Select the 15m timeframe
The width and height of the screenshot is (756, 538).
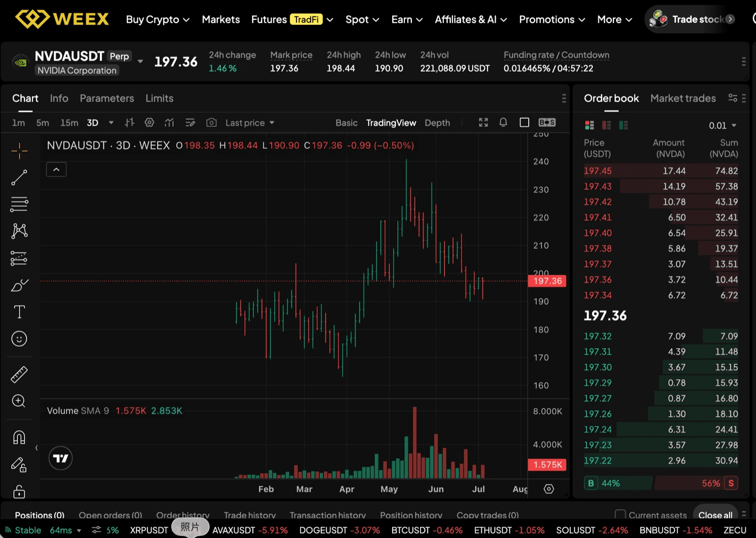coord(69,122)
